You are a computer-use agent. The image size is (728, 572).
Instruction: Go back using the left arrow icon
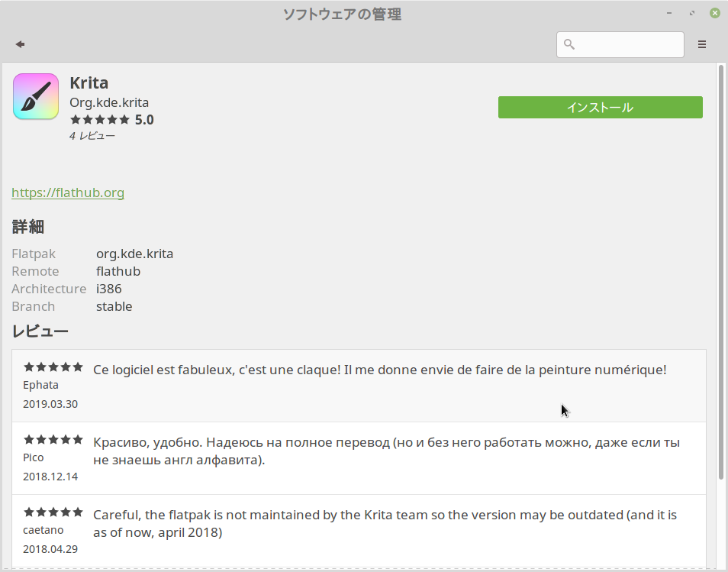[x=20, y=44]
